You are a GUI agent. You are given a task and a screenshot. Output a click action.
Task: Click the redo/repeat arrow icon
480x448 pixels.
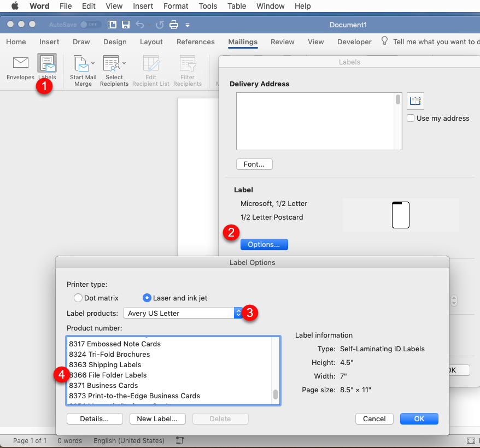click(160, 25)
